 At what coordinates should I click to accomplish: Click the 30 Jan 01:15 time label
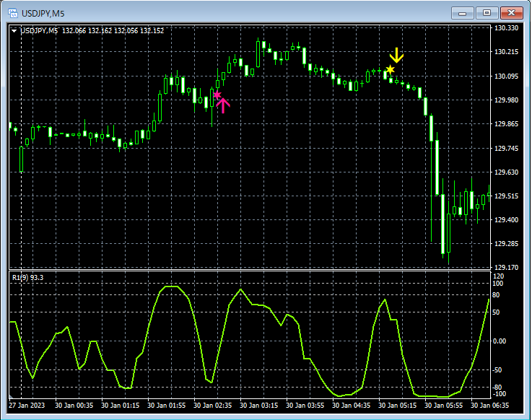click(x=120, y=405)
